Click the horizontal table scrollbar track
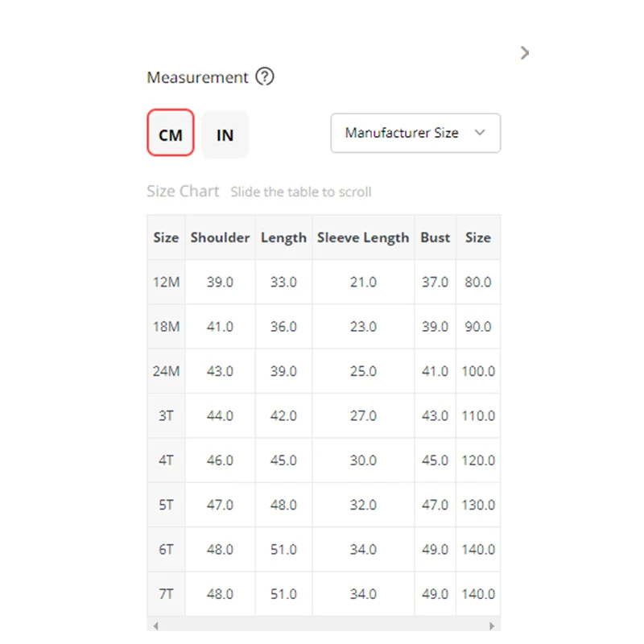 324,625
